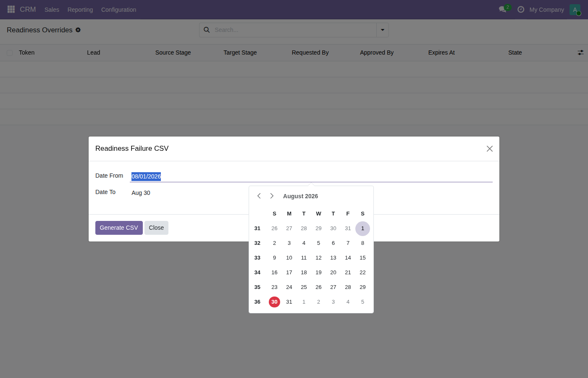The height and width of the screenshot is (378, 588).
Task: Select August 18 in the calendar
Action: point(304,273)
